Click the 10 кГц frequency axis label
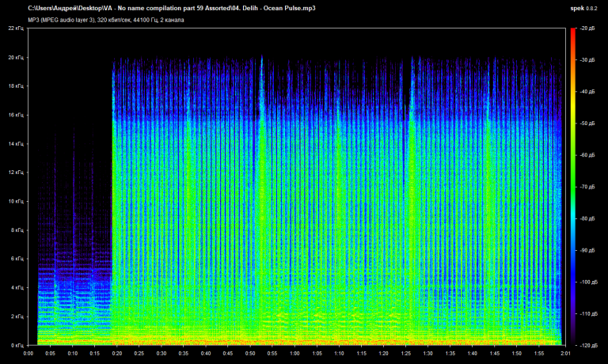 tap(16, 201)
